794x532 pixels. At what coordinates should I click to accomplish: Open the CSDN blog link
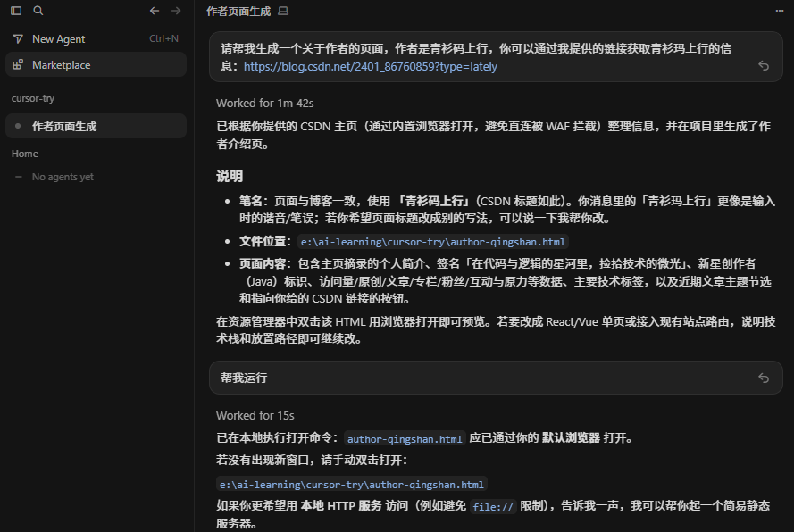click(370, 66)
